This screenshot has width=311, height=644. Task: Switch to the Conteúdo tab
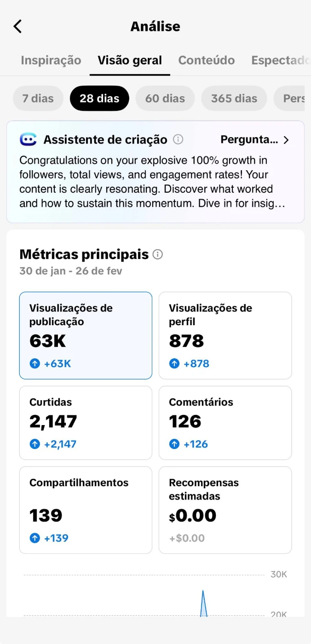[206, 60]
